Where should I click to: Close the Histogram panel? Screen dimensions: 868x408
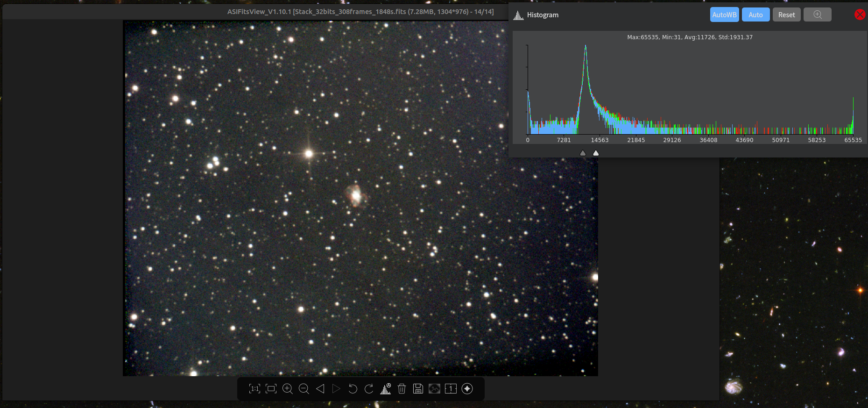pyautogui.click(x=860, y=14)
